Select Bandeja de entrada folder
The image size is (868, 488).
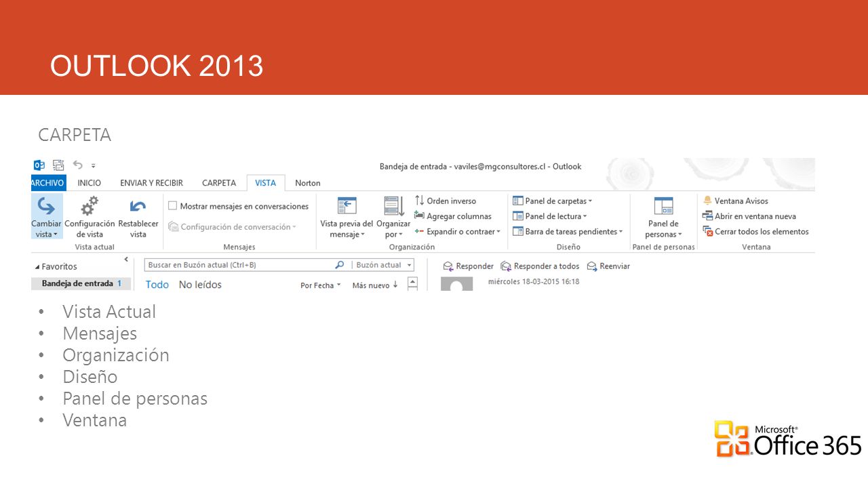pos(81,284)
